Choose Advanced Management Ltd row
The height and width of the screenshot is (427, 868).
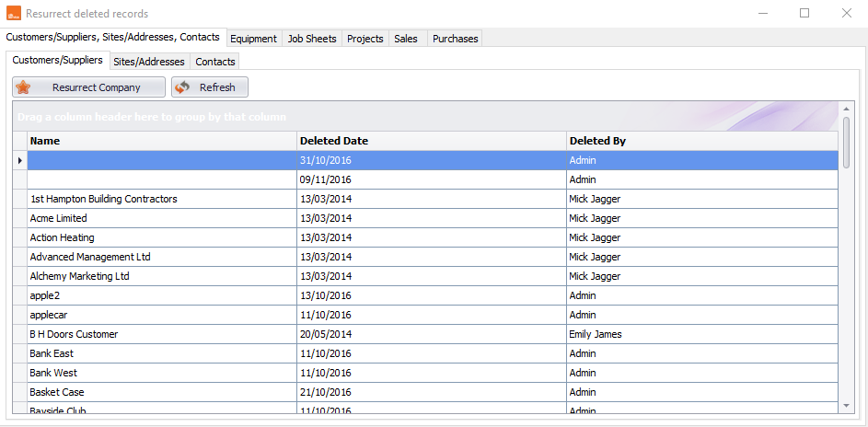(425, 257)
